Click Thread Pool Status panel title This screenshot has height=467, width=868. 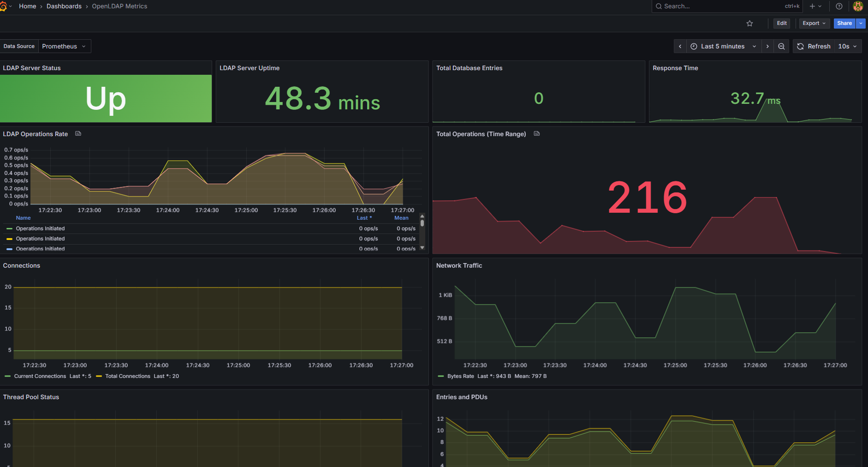pyautogui.click(x=31, y=397)
